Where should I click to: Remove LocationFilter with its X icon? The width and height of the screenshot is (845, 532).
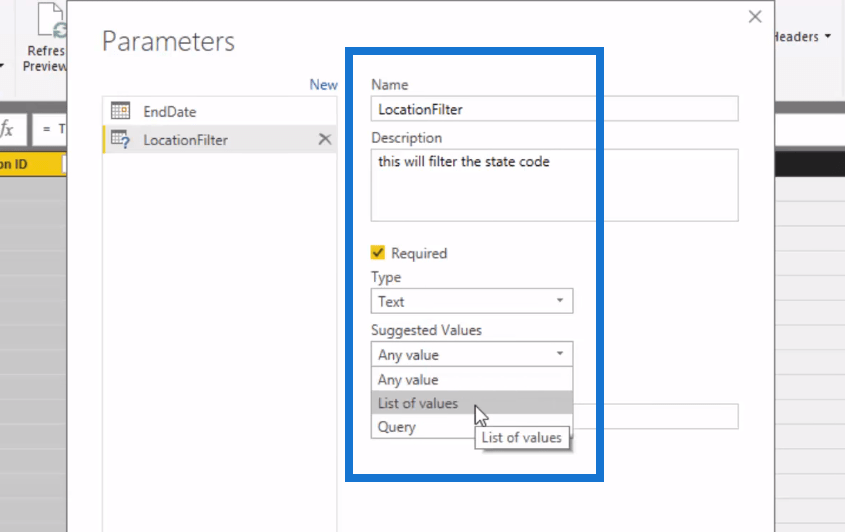coord(324,139)
